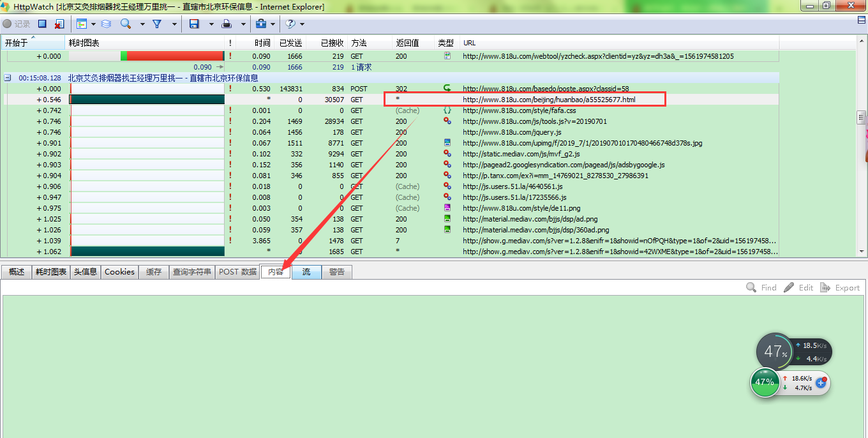The height and width of the screenshot is (438, 868).
Task: Collapse the page group at 00:15:08.128
Action: coord(8,78)
